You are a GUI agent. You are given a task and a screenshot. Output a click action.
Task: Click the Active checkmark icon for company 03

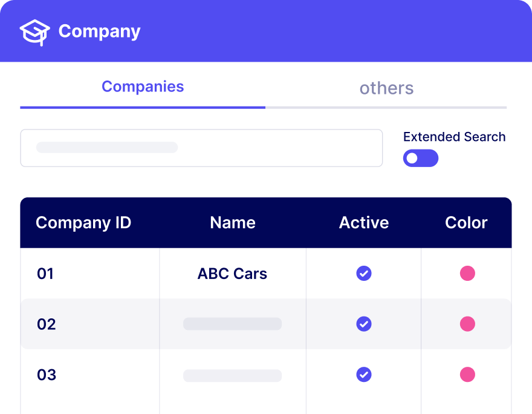[x=363, y=375]
